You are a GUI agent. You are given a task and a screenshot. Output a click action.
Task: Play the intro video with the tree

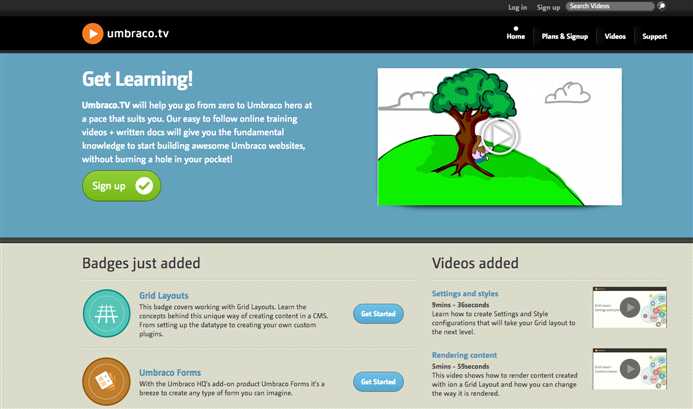coord(499,136)
